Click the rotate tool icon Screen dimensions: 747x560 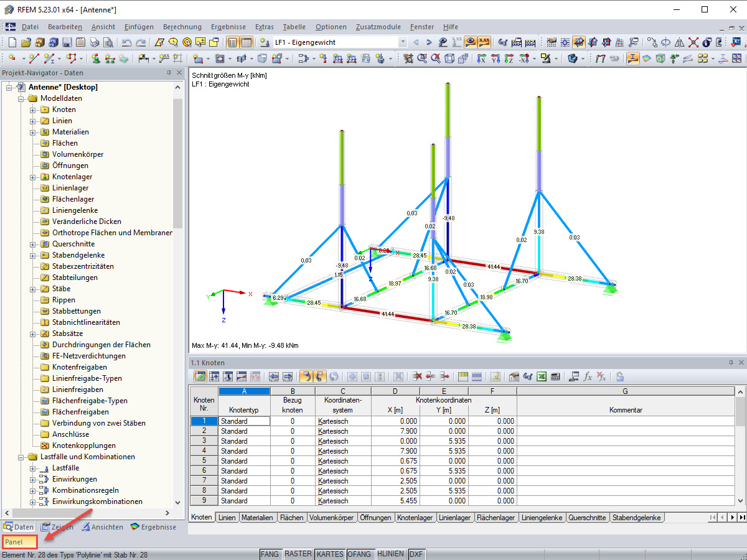tap(665, 42)
